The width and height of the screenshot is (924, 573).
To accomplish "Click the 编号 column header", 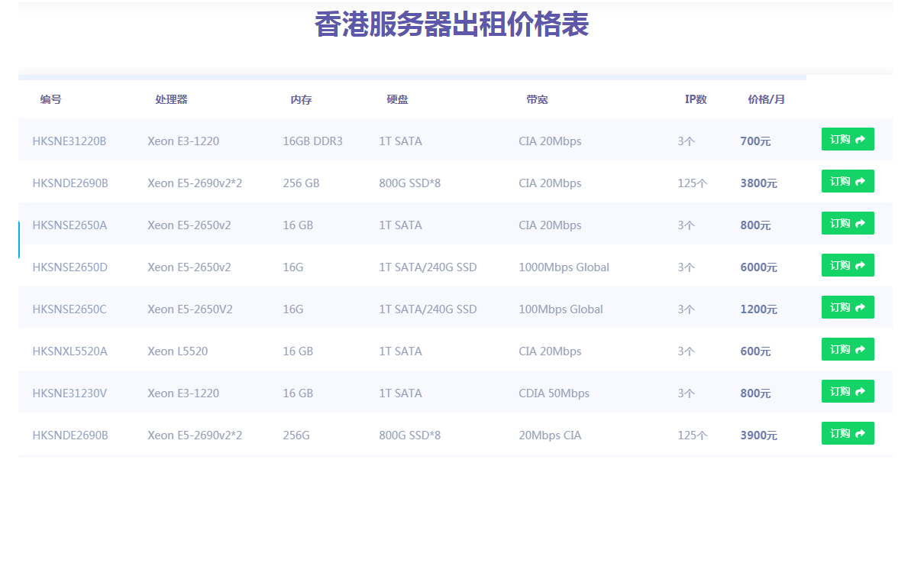I will tap(51, 99).
